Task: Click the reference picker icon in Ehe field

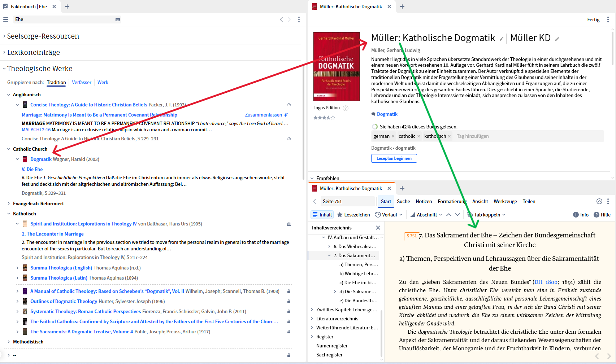Action: pos(118,19)
